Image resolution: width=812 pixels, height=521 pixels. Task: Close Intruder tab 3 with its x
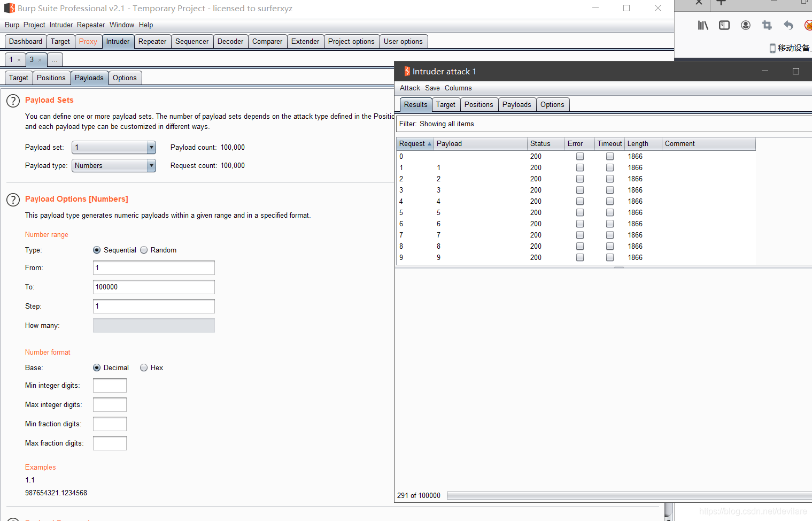[x=40, y=60]
